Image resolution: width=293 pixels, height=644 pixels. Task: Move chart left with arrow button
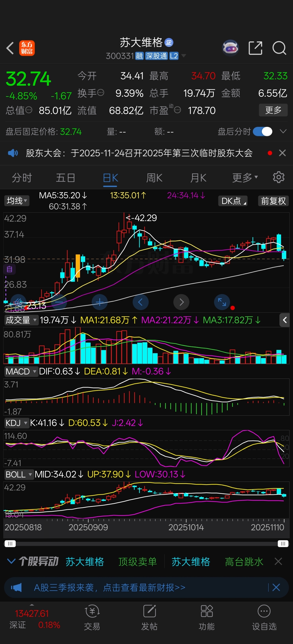point(141,302)
